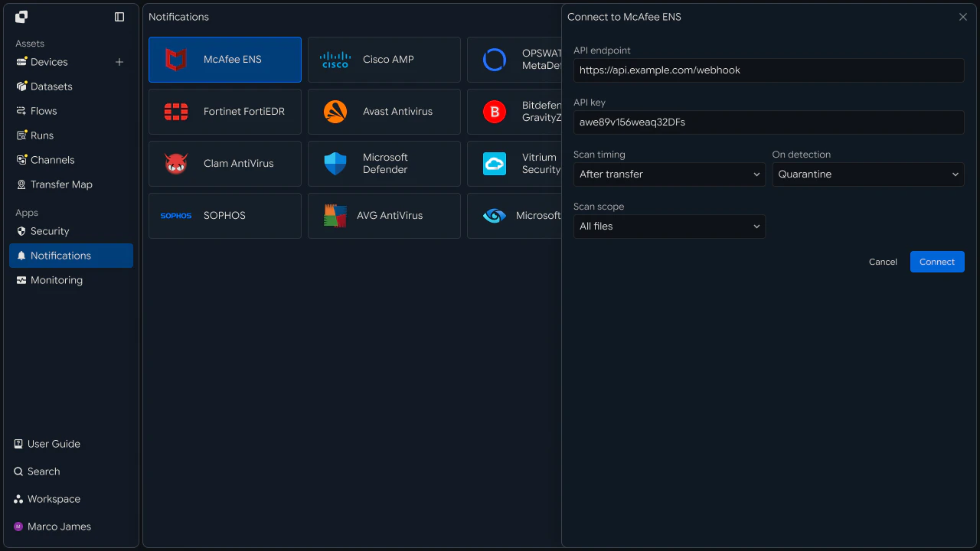Expand the Scan scope All files dropdown
This screenshot has height=551, width=980.
pyautogui.click(x=669, y=227)
